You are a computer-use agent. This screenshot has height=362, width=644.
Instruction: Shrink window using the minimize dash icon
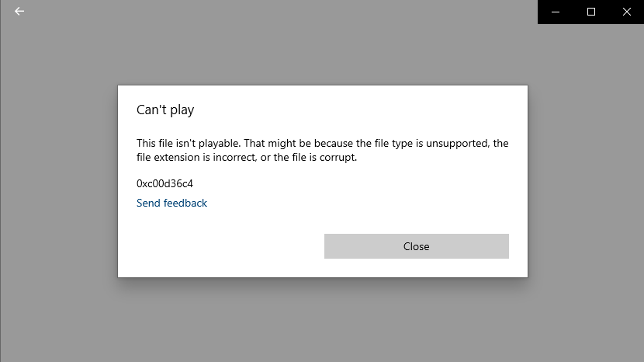point(556,12)
